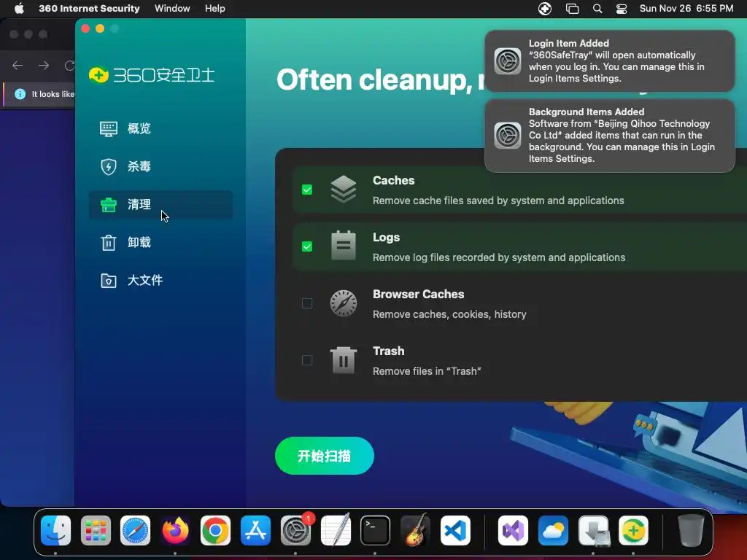Open Visual Studio Code from the Dock
Viewport: 747px width, 560px height.
[455, 531]
